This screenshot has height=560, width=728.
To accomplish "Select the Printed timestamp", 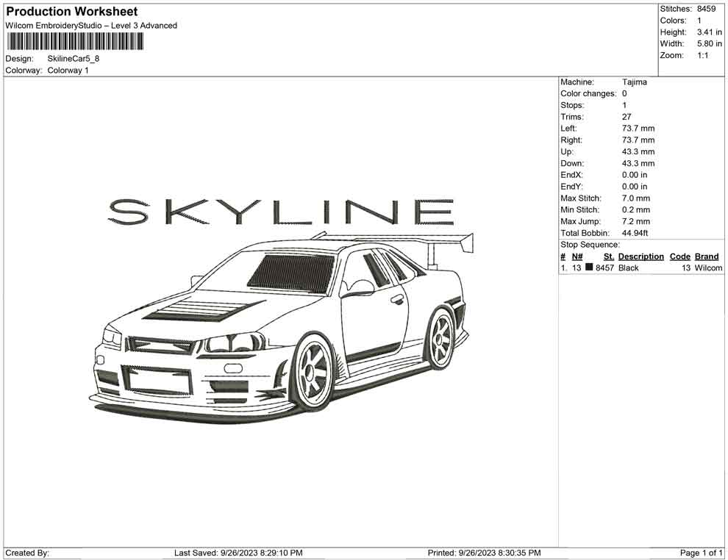I will [x=485, y=553].
